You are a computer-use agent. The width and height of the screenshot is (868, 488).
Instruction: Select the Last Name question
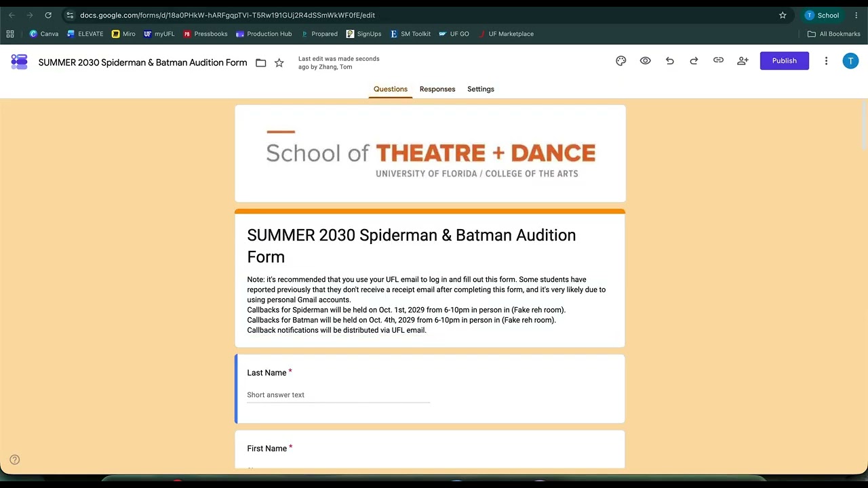[430, 389]
